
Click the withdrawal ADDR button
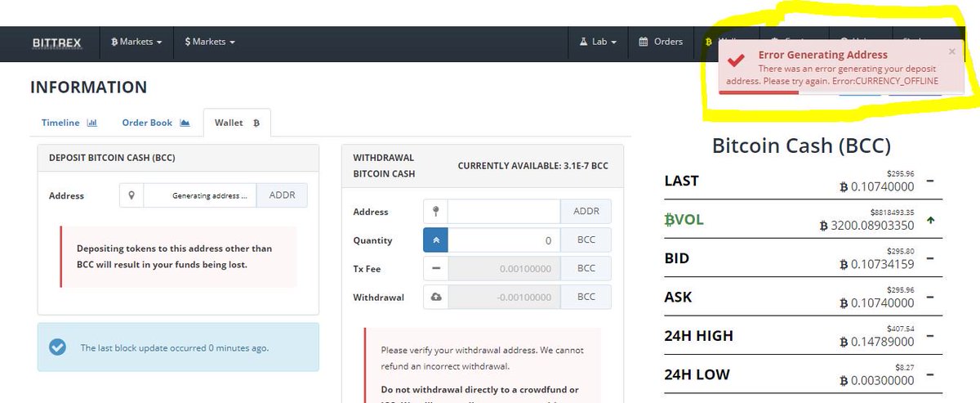tap(586, 212)
